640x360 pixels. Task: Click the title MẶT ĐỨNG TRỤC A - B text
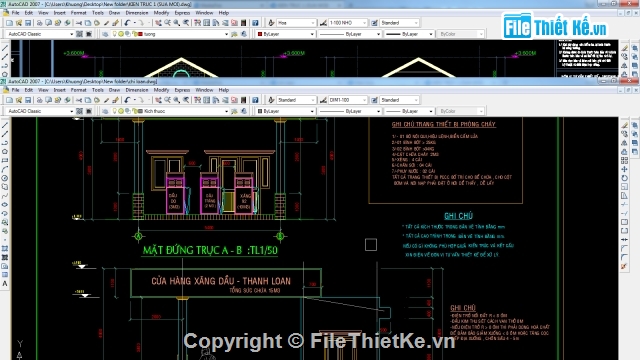pos(193,250)
